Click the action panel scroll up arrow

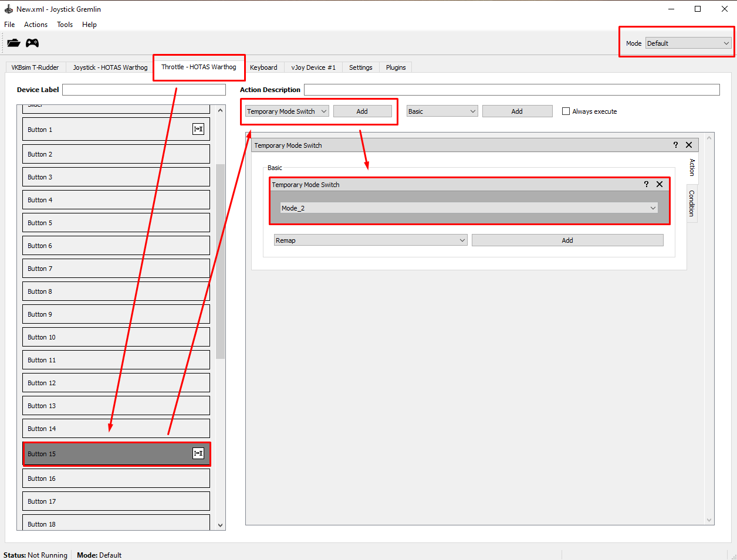click(709, 138)
